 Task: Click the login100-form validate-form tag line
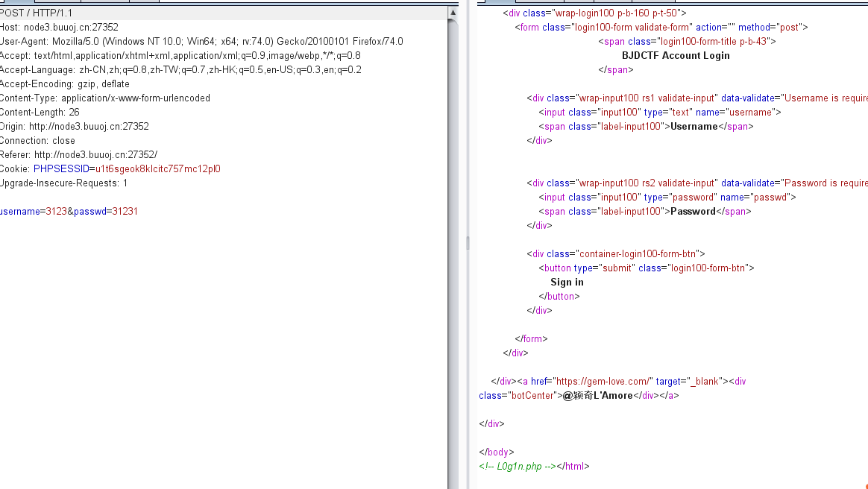[x=661, y=27]
